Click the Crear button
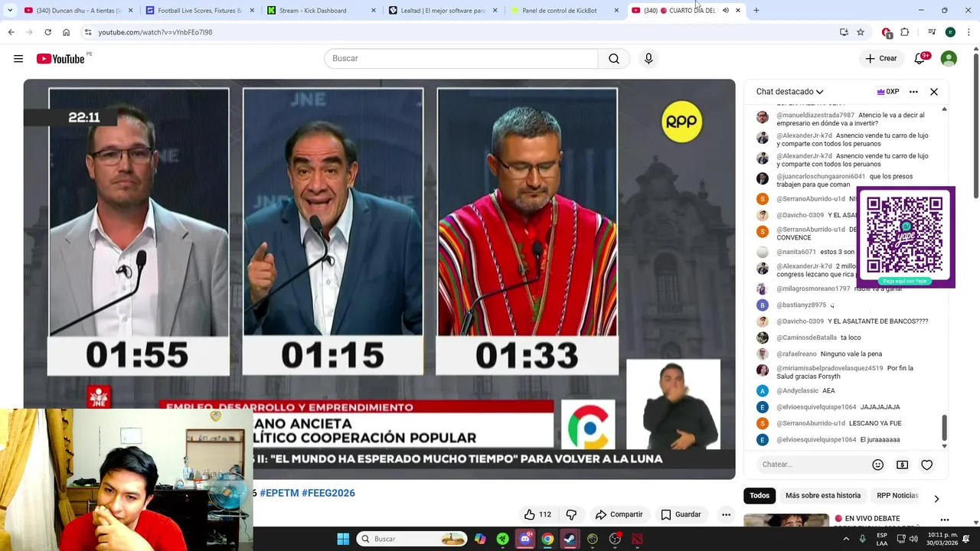980x551 pixels. click(880, 59)
